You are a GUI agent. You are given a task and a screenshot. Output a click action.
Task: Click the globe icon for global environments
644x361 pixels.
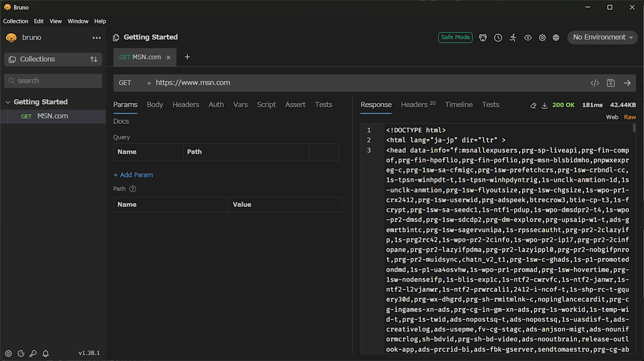[556, 38]
